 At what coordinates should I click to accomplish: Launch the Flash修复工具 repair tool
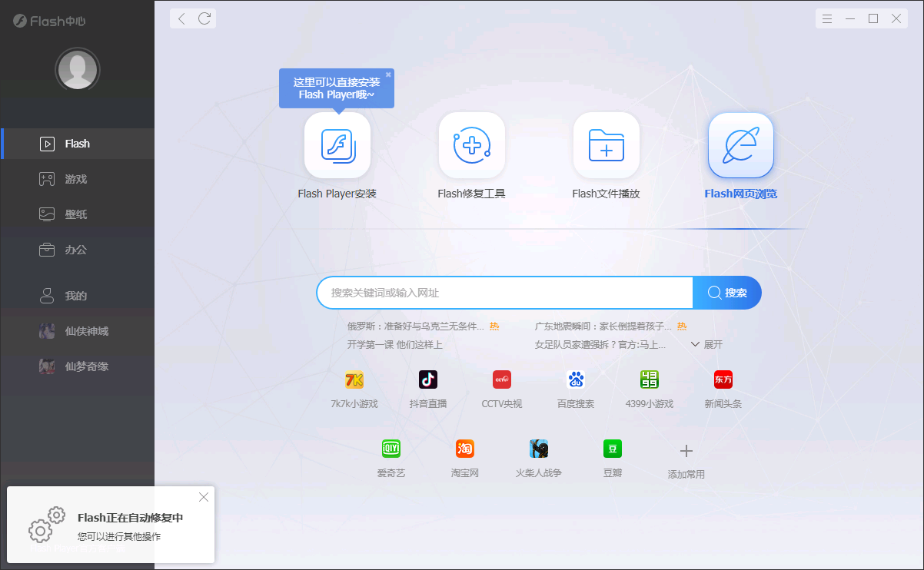pos(472,145)
